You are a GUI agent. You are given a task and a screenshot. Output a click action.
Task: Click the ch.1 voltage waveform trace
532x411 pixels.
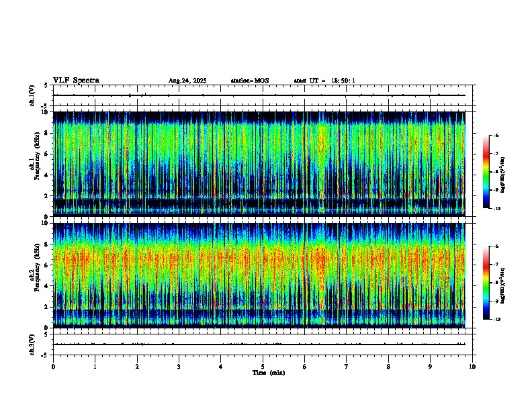259,95
